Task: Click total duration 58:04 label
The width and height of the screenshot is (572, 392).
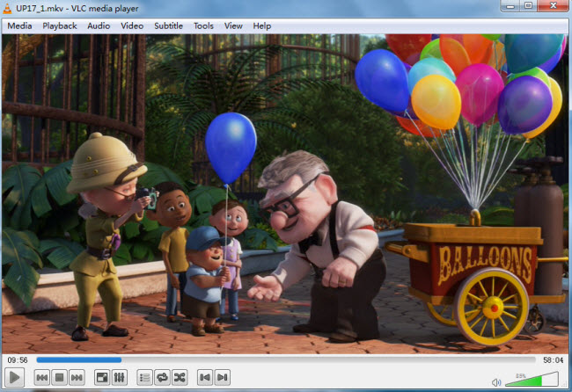Action: (553, 360)
